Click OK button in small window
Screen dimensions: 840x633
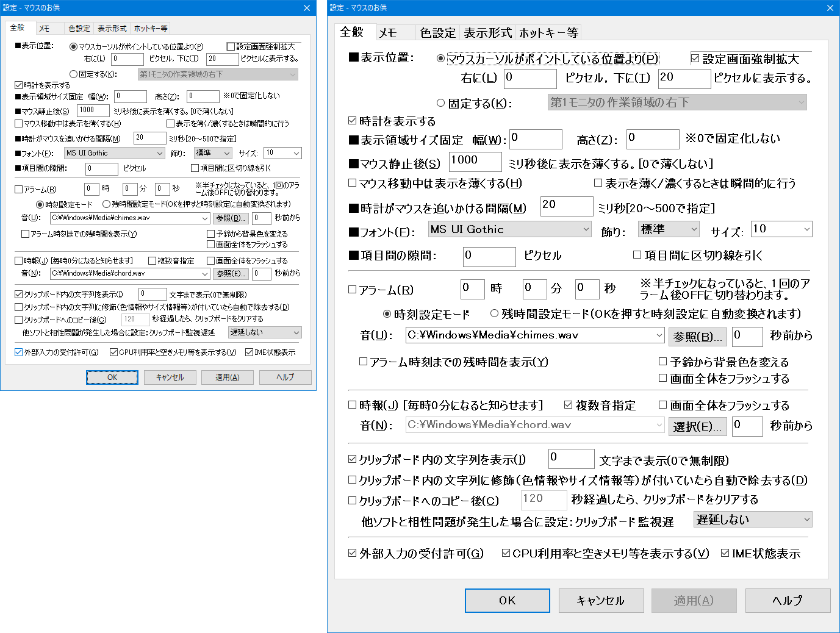[112, 377]
